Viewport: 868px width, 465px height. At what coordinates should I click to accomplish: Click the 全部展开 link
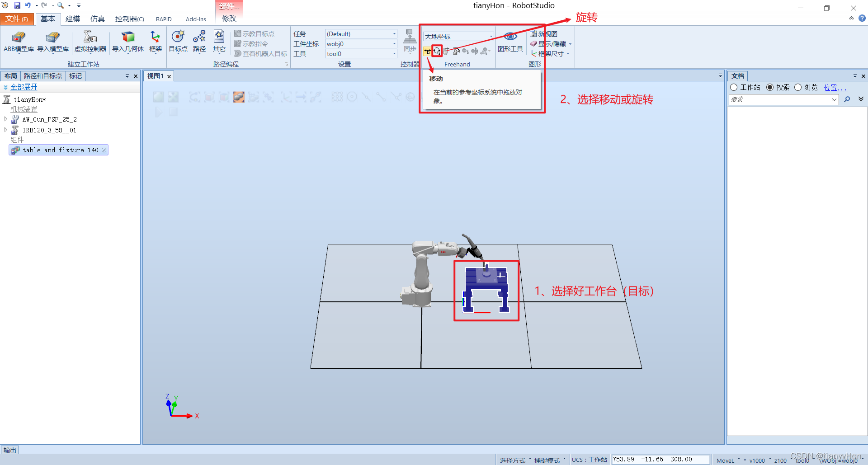pyautogui.click(x=24, y=87)
